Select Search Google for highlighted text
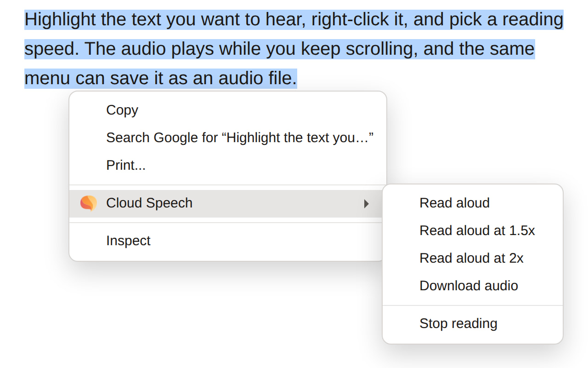 pos(228,138)
